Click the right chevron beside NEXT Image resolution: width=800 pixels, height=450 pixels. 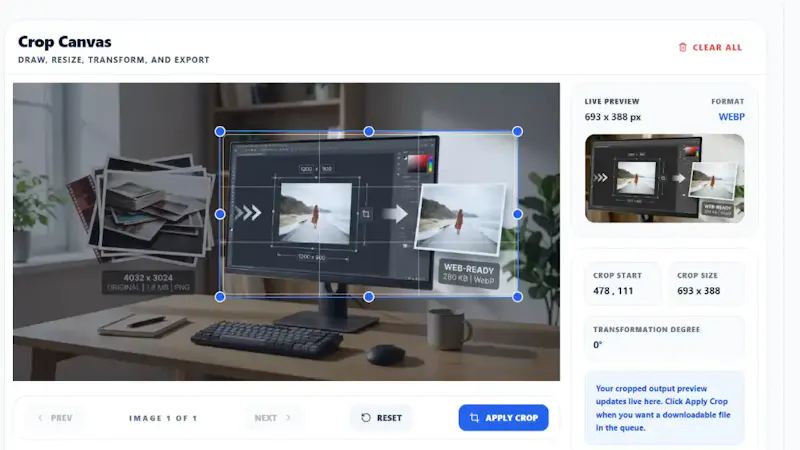(x=288, y=418)
